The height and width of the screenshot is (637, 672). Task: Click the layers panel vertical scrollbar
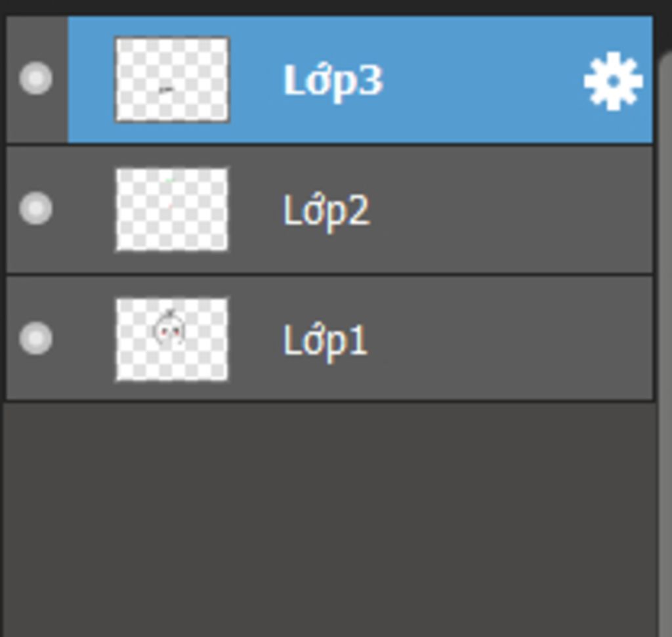point(665,343)
